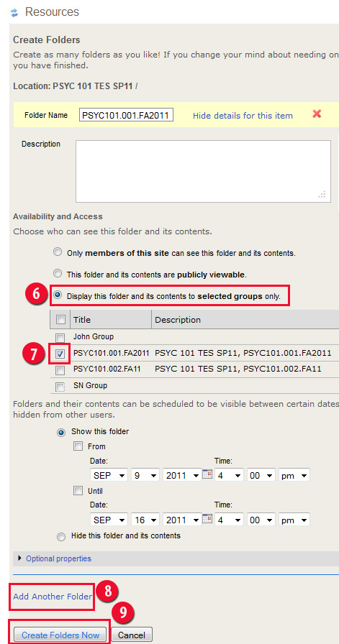Click the Resources refresh arrows icon

point(15,13)
